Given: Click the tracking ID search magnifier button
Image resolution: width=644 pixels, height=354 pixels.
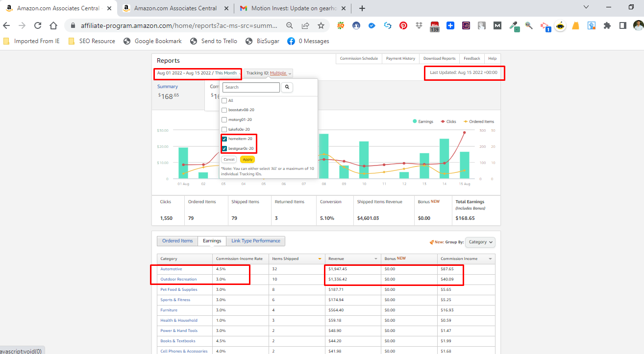Looking at the screenshot, I should point(287,87).
